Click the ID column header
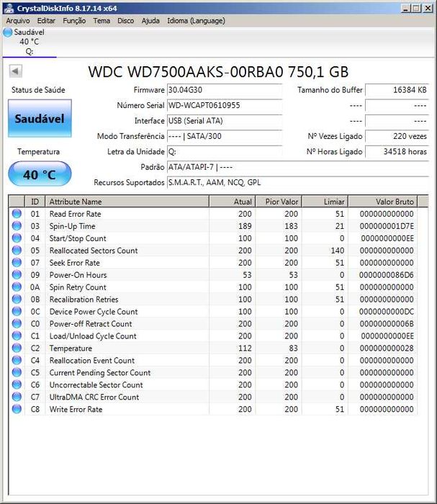The width and height of the screenshot is (437, 504). click(35, 202)
